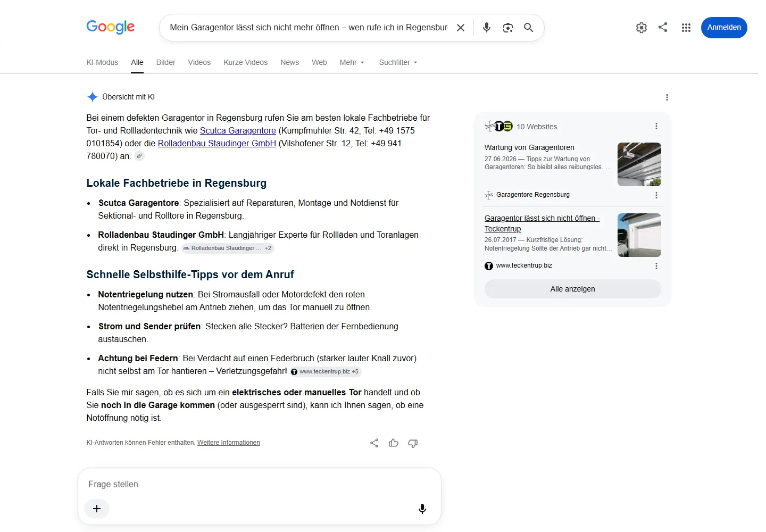Open Weitere Informationen link
Viewport: 766px width, 532px height.
click(229, 443)
